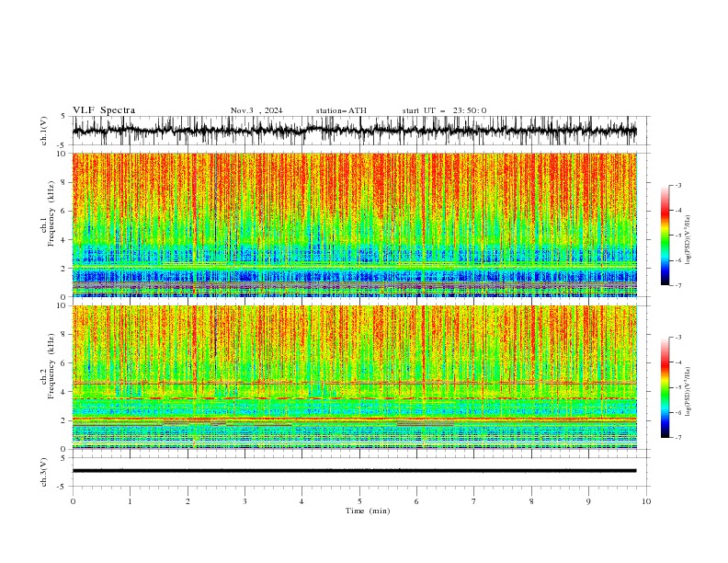Viewport: 728px width, 563px height.
Task: Click the ch.1 spectrogram panel
Action: (355, 224)
